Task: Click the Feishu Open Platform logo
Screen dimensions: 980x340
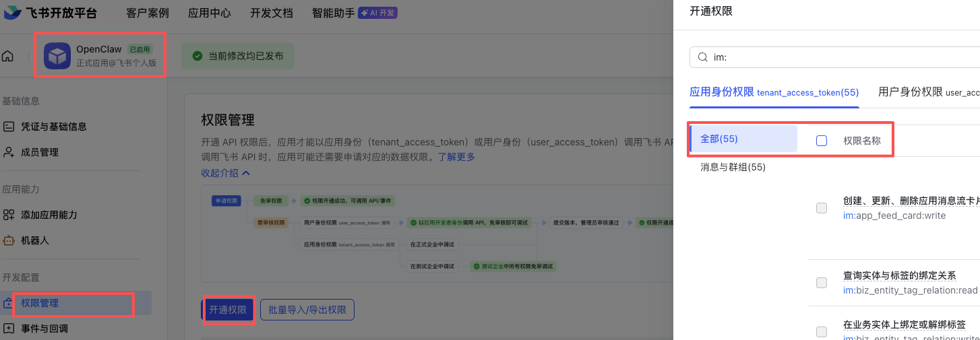Action: (x=51, y=13)
